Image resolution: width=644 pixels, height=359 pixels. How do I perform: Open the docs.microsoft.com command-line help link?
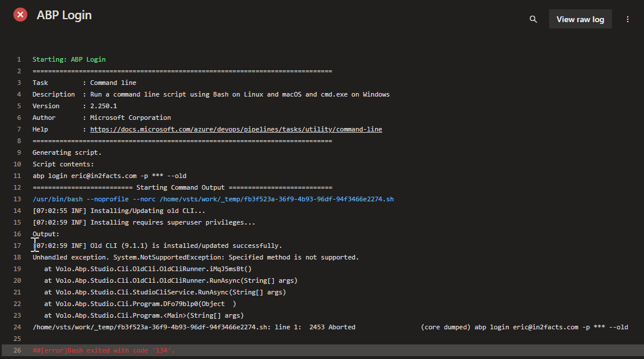coord(236,129)
